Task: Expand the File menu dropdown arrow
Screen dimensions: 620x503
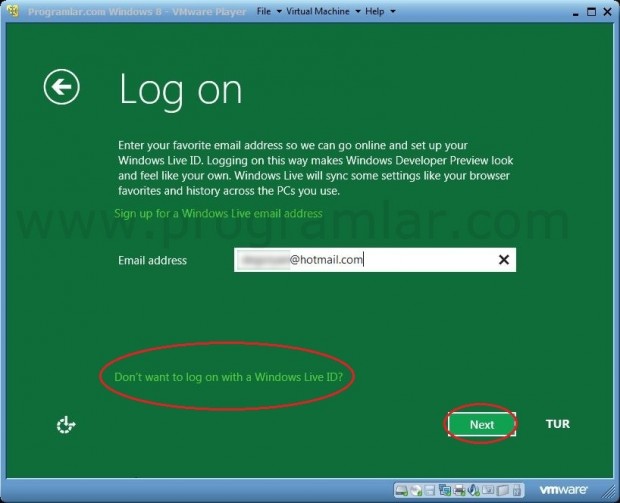Action: [279, 11]
